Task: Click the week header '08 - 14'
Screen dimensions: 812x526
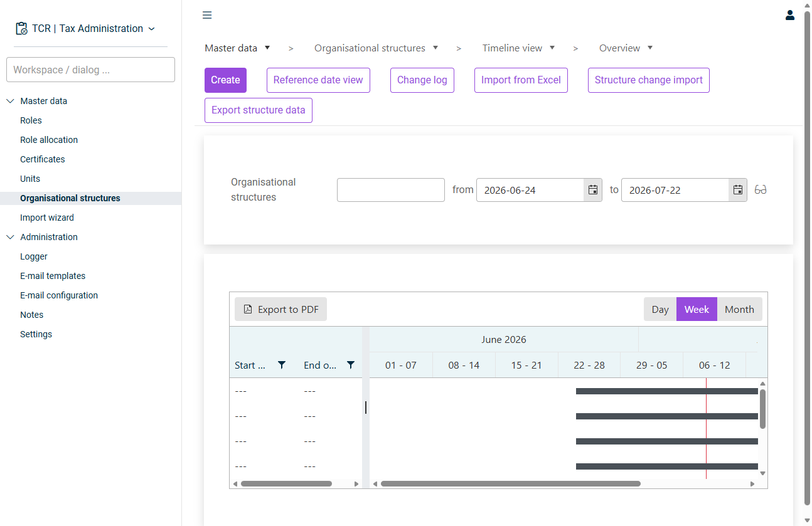Action: tap(464, 365)
